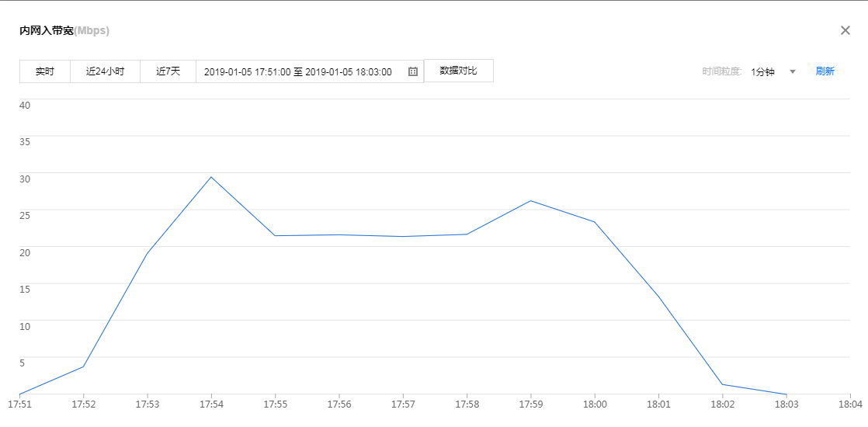Image resolution: width=868 pixels, height=427 pixels.
Task: Click the chart line at 17:53
Action: [x=147, y=253]
